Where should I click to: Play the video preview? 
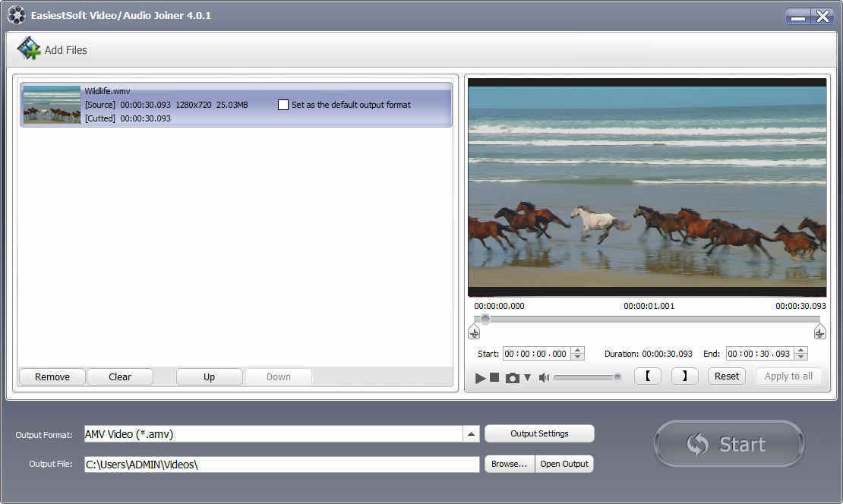[x=479, y=376]
